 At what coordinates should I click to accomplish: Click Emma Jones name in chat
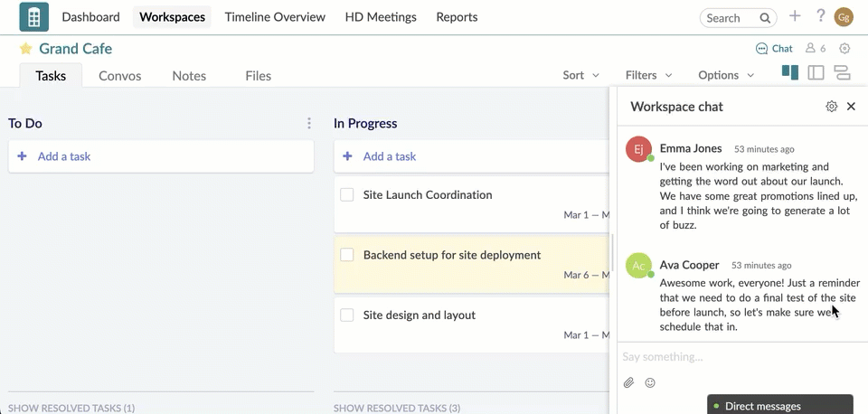[x=691, y=148]
